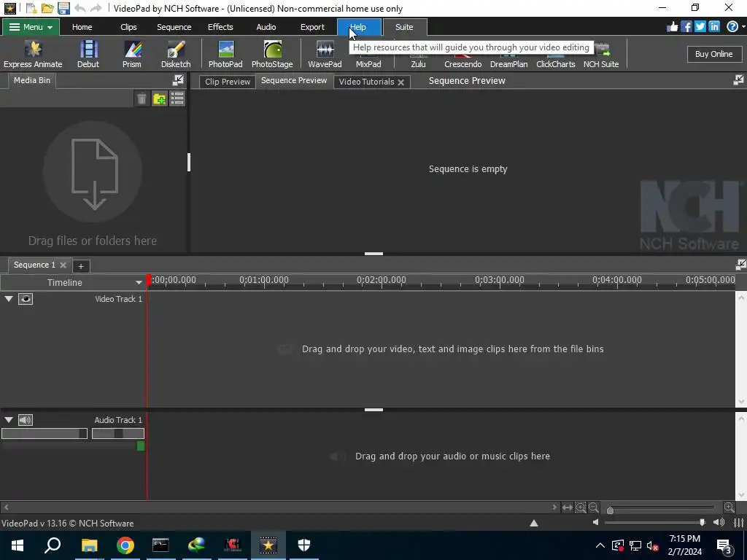Open the Sequence ribbon tab
The width and height of the screenshot is (747, 560).
coord(174,27)
